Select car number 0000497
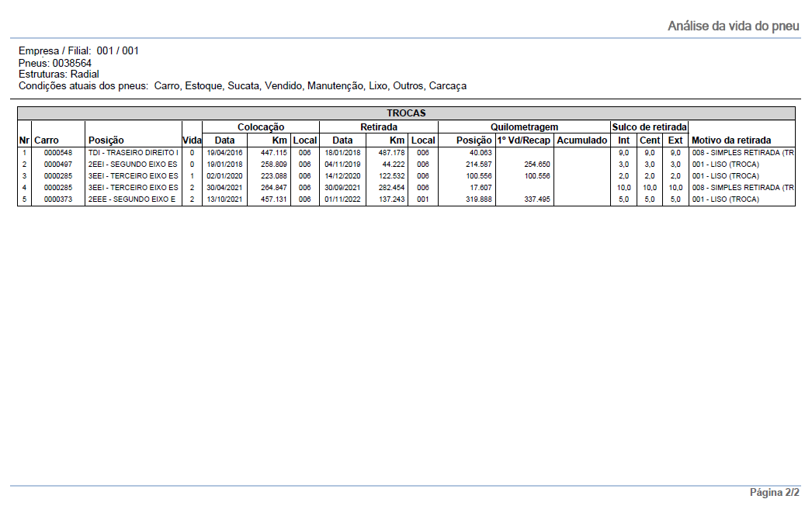Viewport: 812px width, 506px height. 58,165
